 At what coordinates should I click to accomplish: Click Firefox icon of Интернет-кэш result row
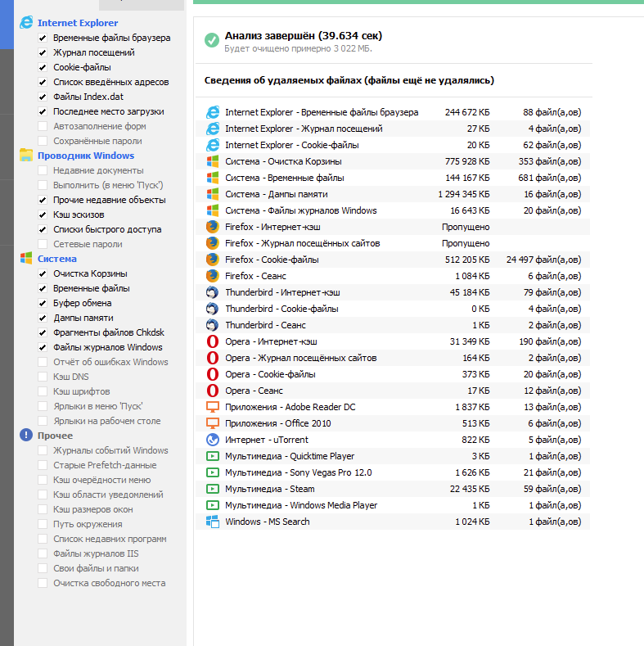pyautogui.click(x=213, y=227)
